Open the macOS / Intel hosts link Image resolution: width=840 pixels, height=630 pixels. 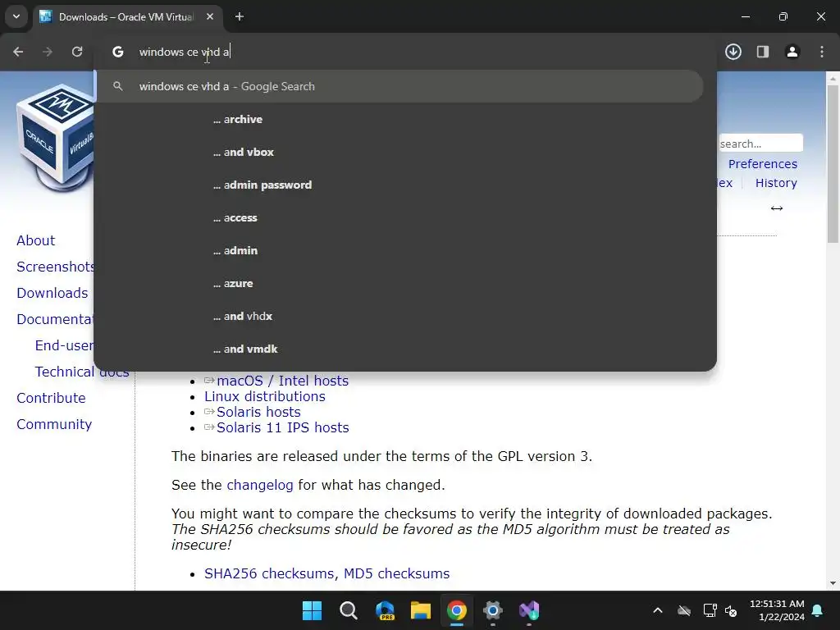tap(282, 381)
